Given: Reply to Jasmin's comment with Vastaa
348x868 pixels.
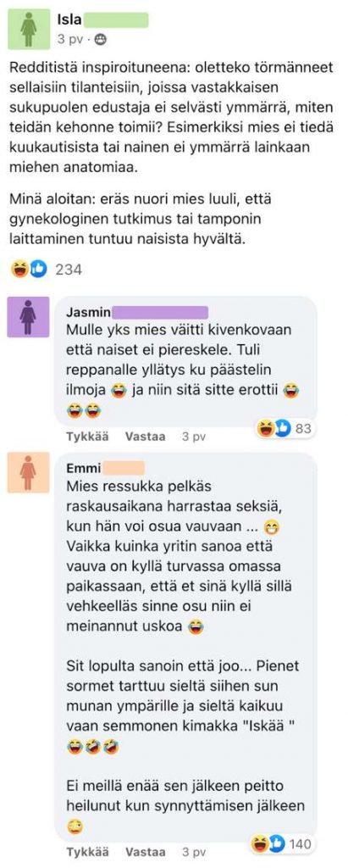Looking at the screenshot, I should 145,437.
